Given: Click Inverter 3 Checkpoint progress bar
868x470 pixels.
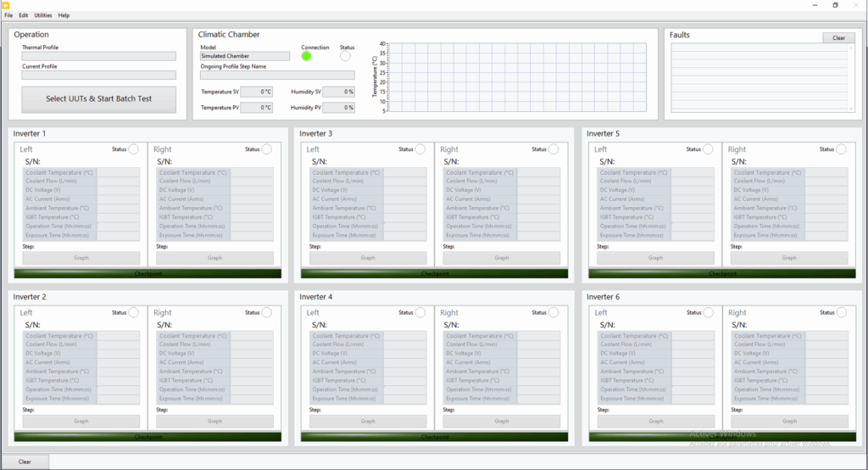Looking at the screenshot, I should (x=434, y=273).
